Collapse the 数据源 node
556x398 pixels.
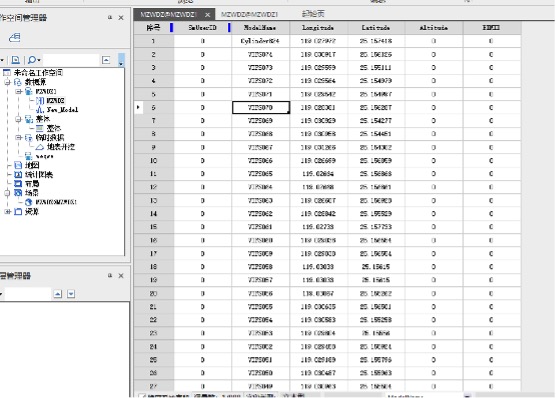[x=7, y=82]
